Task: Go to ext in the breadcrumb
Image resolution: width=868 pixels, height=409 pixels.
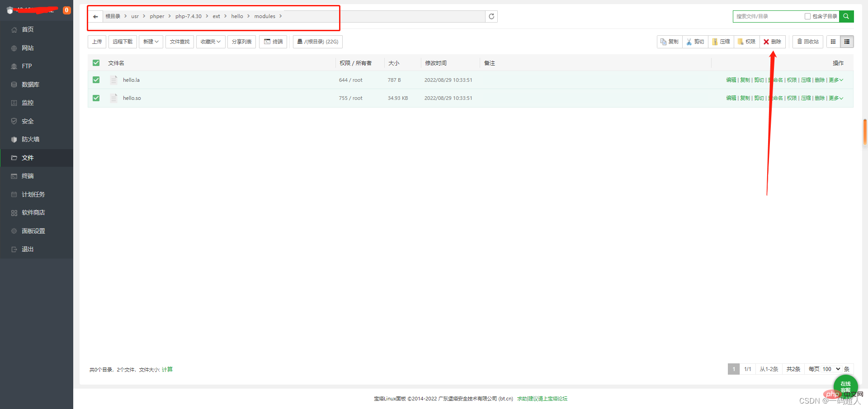Action: (217, 16)
